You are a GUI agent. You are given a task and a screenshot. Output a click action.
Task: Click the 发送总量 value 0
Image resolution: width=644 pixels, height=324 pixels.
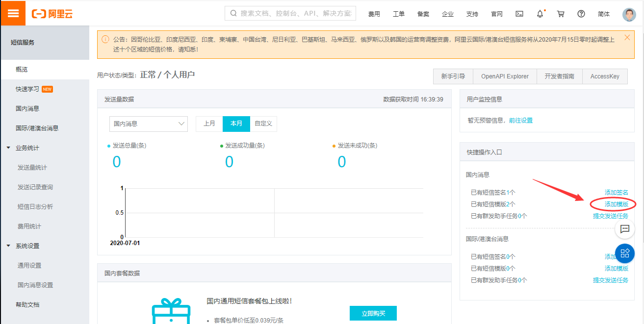[x=117, y=162]
